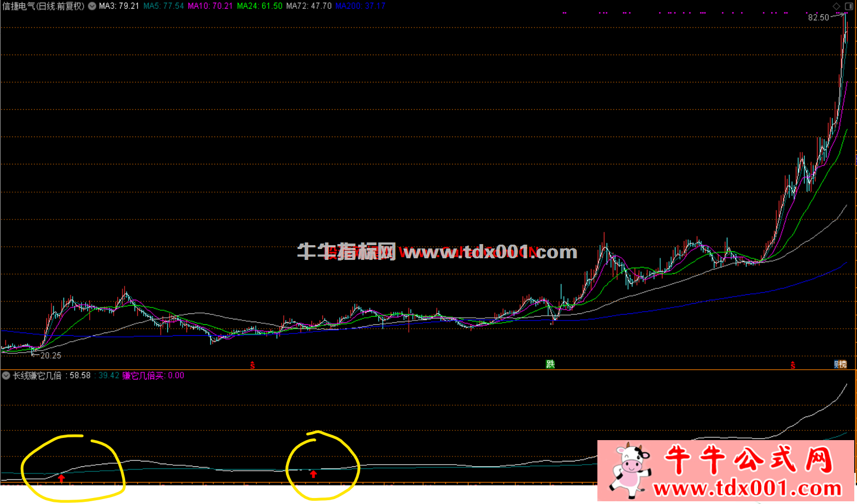Click the 长线赚它几倍 indicator name
This screenshot has height=504, width=857.
(37, 376)
